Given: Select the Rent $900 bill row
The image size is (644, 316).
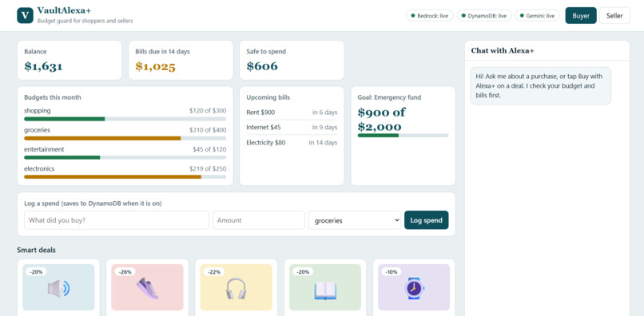Looking at the screenshot, I should (292, 112).
